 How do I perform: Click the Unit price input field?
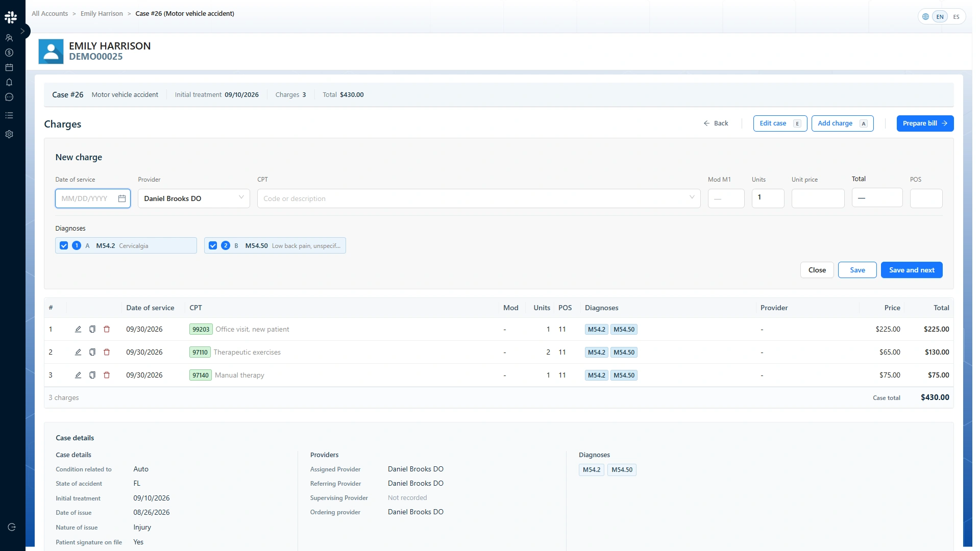pyautogui.click(x=818, y=198)
